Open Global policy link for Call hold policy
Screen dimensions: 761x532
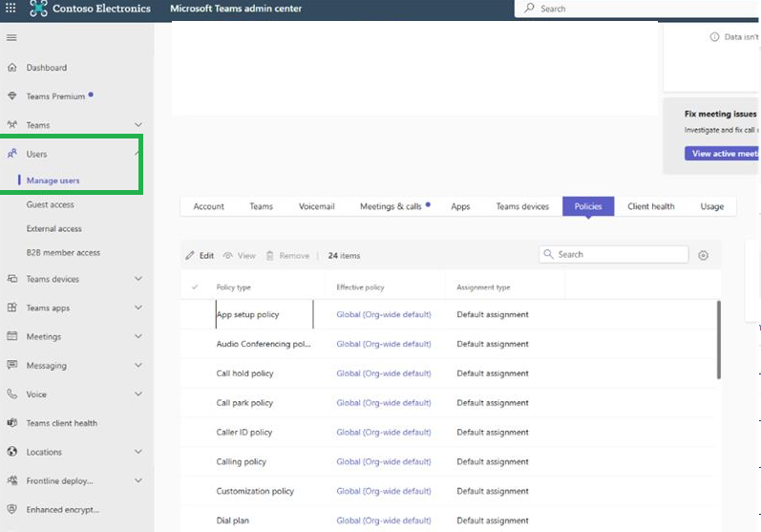tap(384, 373)
